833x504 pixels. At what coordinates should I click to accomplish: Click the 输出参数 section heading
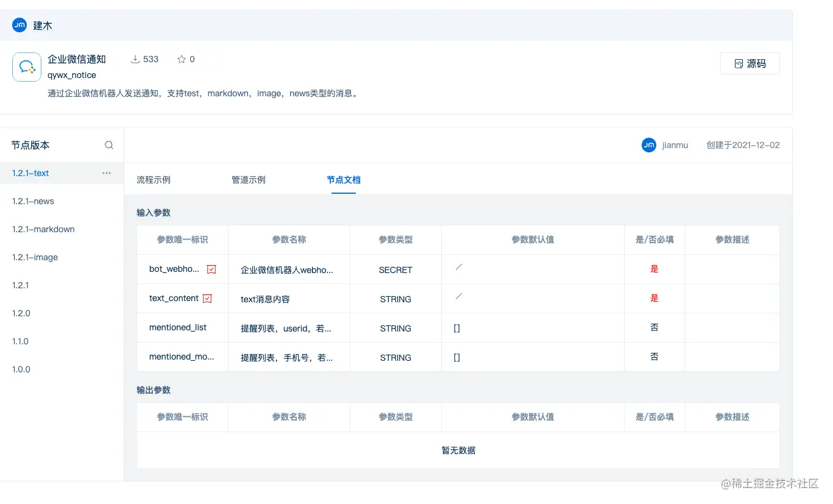(154, 390)
